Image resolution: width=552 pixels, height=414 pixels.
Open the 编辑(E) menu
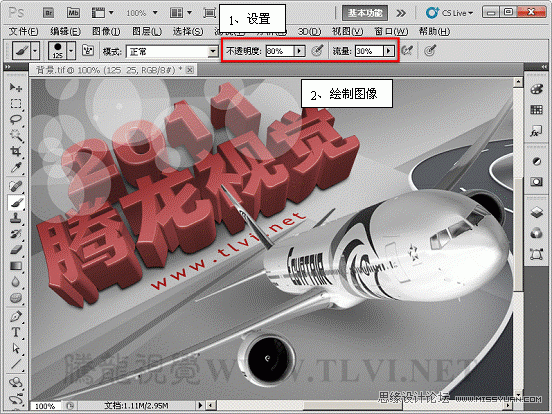pos(65,32)
